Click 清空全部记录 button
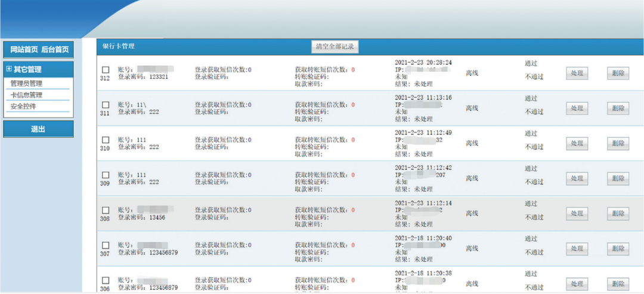 tap(335, 47)
